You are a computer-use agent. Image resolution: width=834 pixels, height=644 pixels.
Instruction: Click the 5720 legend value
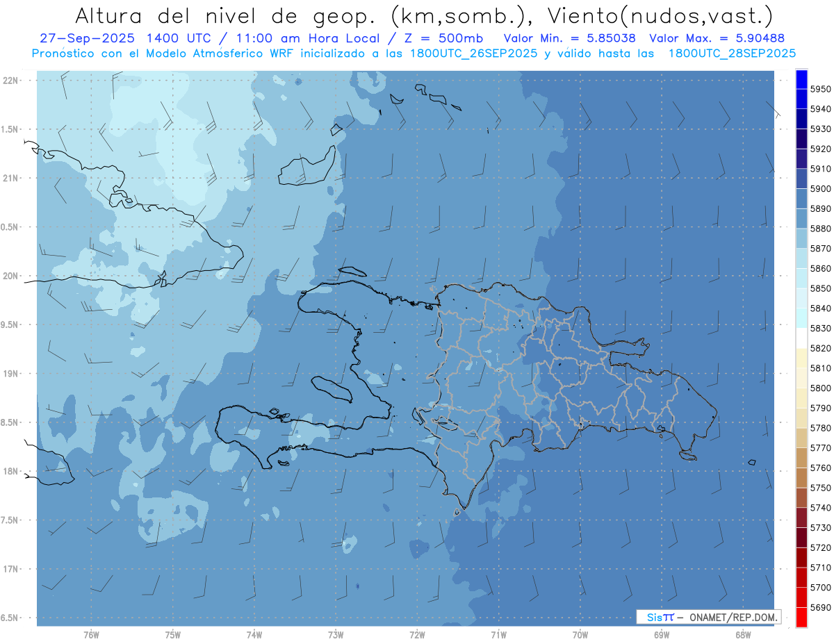(820, 547)
